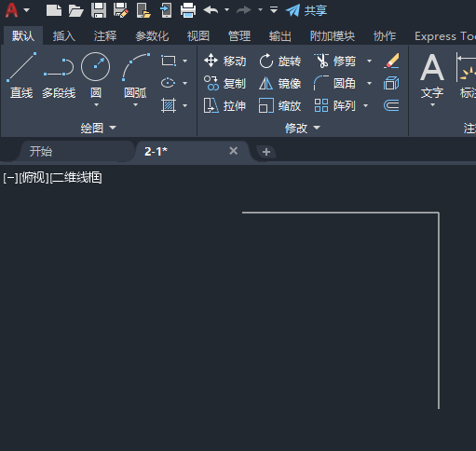Select the 直线 line tool
Screen dimensions: 476x451
[21, 75]
